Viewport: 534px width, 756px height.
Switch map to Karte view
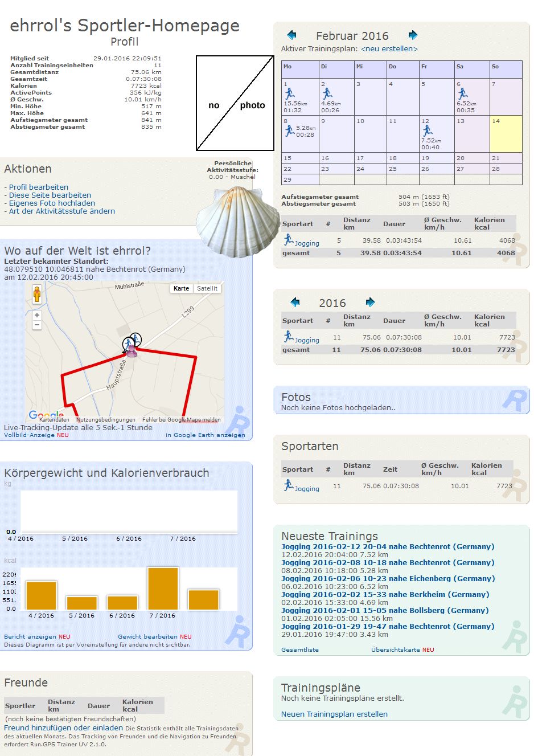(x=181, y=289)
